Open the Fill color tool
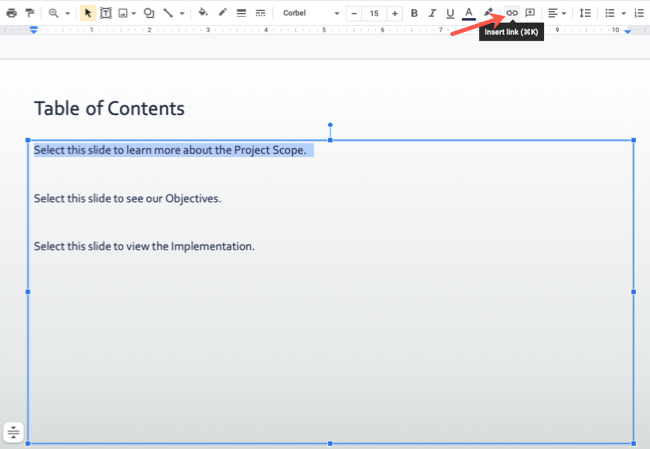This screenshot has height=449, width=650. tap(203, 13)
